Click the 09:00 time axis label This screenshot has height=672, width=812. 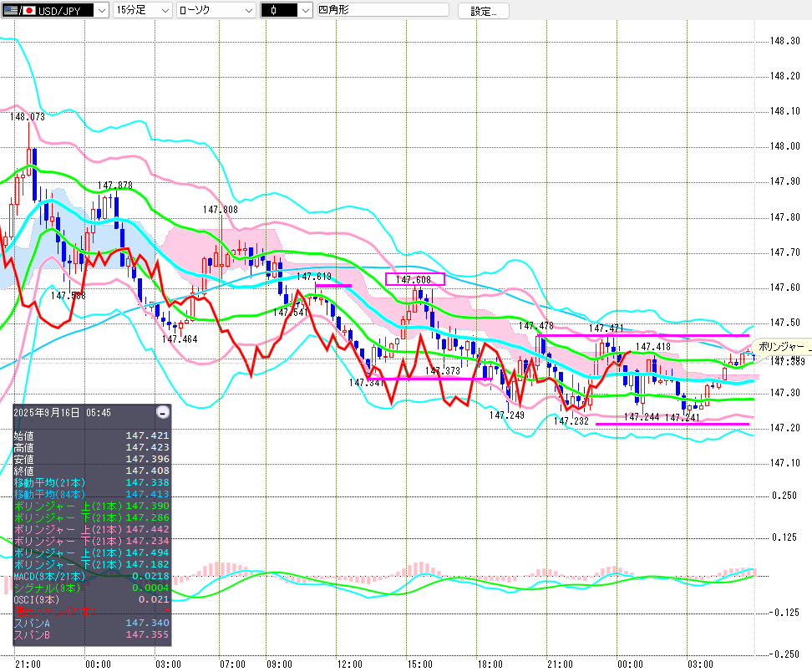(279, 664)
